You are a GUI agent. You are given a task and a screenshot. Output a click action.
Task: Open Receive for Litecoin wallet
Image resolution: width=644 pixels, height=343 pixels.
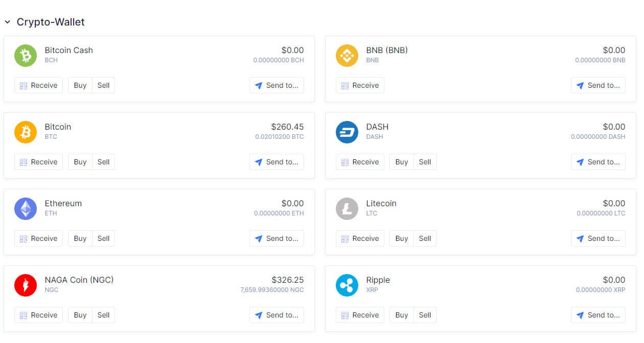click(360, 238)
